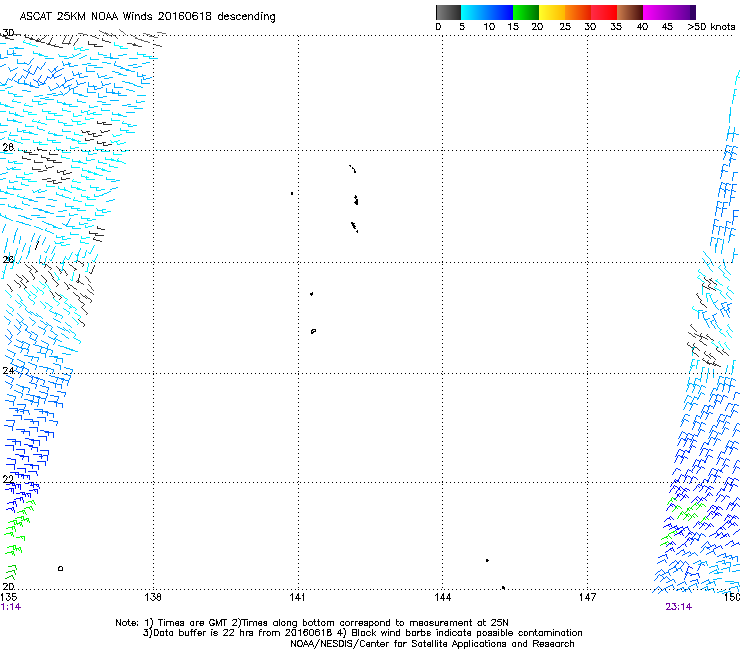Click the chart title 'ASCAT 25KM NOAA Winds 20160618 descending'
740x650 pixels.
pos(147,16)
